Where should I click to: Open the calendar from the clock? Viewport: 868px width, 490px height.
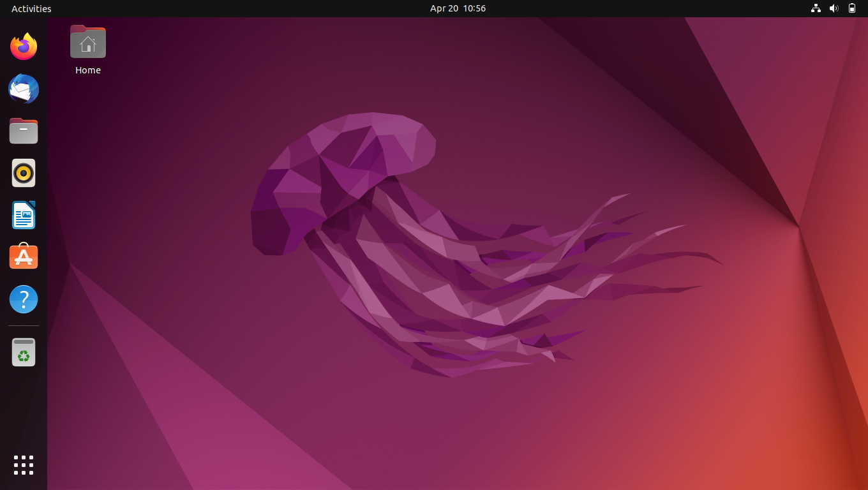pos(458,8)
